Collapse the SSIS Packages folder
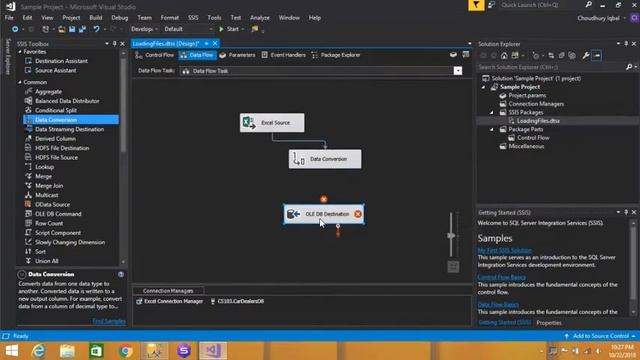The height and width of the screenshot is (360, 640). 492,112
